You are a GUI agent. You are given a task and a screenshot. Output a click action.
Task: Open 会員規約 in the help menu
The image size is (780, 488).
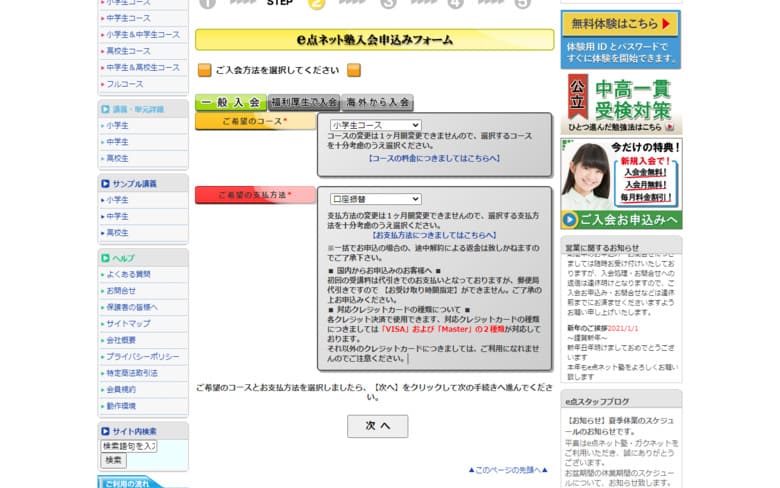pos(121,390)
